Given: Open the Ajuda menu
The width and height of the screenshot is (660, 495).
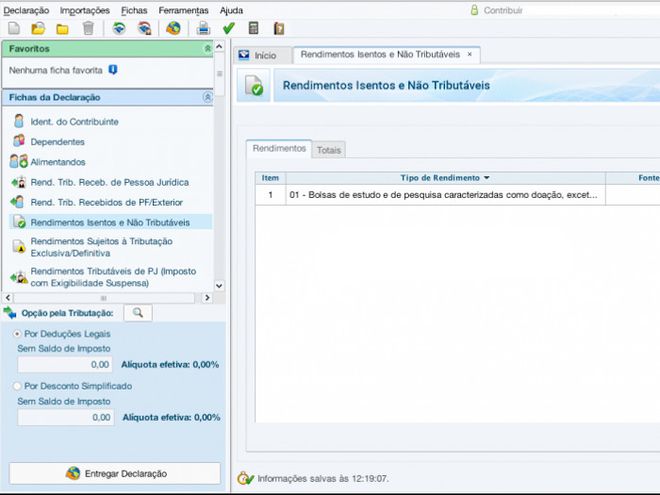Looking at the screenshot, I should [x=231, y=10].
